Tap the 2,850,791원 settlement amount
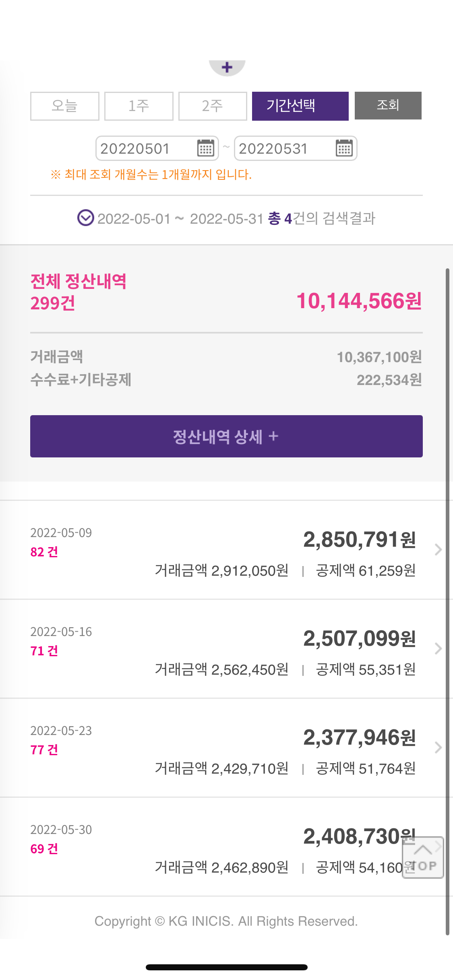 click(359, 539)
